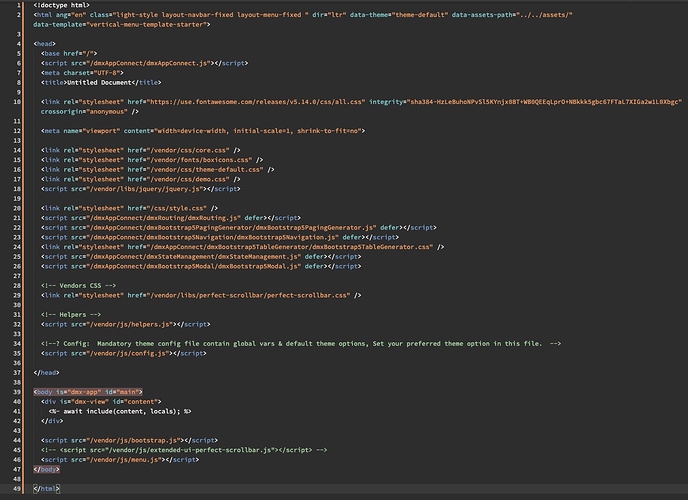
Task: Click the integrity sha384 hash value
Action: [545, 102]
